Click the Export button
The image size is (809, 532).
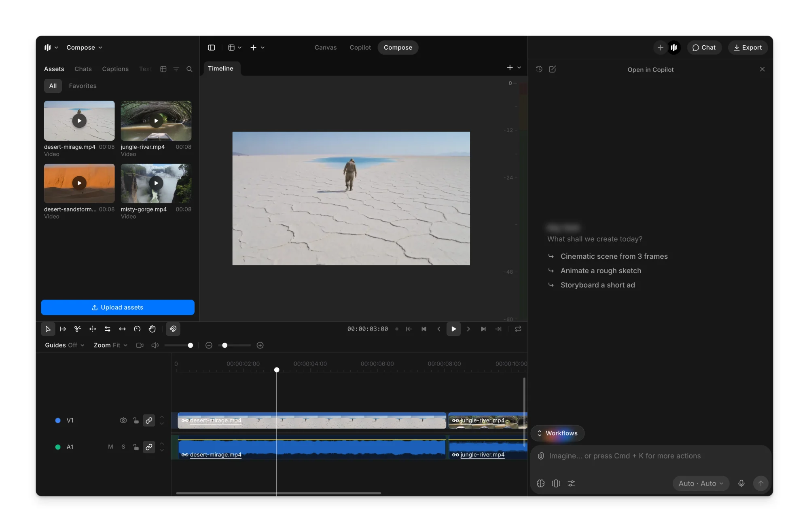pyautogui.click(x=748, y=48)
